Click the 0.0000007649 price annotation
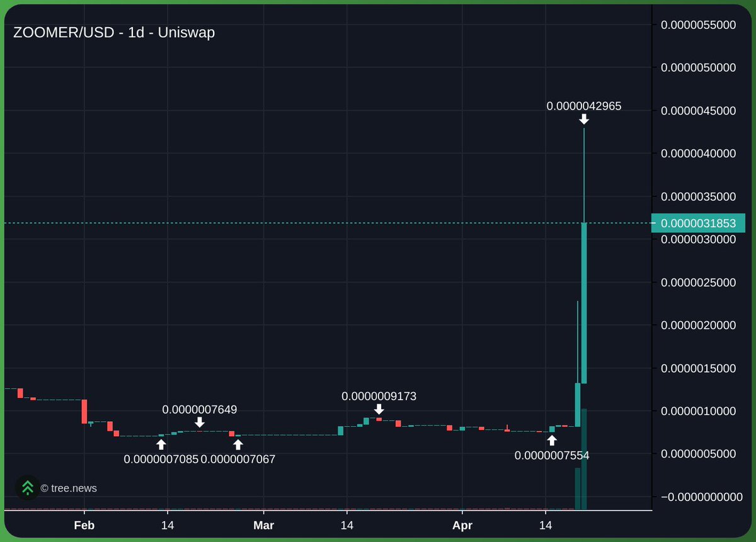The image size is (756, 542). pos(200,409)
